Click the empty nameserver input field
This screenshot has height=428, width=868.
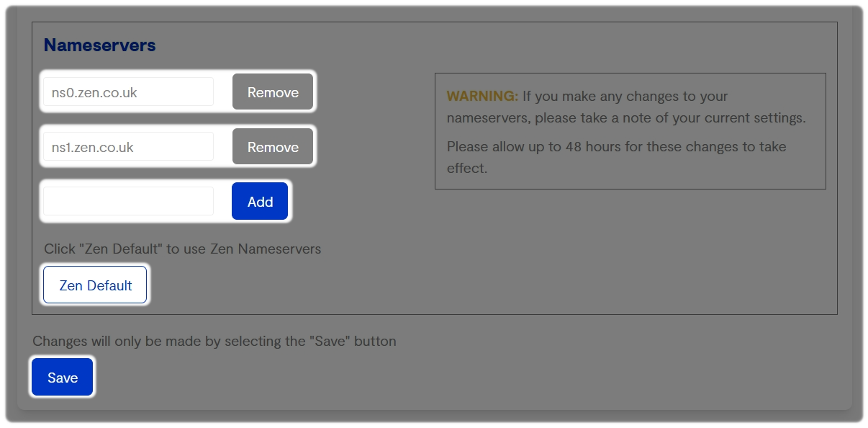pos(127,201)
